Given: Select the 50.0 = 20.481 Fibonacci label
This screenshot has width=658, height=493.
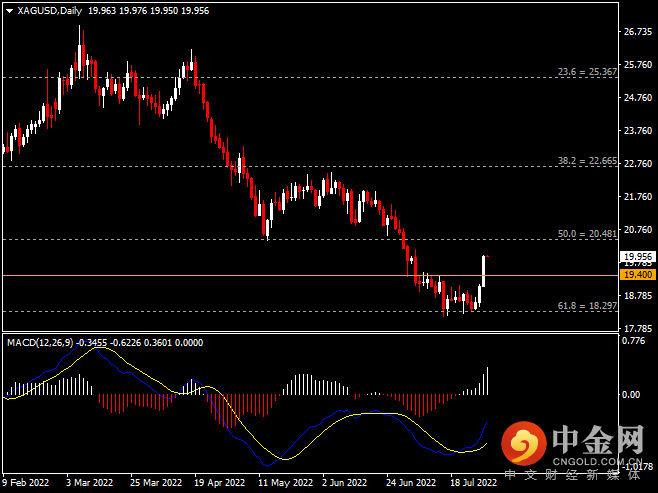Looking at the screenshot, I should coord(587,234).
